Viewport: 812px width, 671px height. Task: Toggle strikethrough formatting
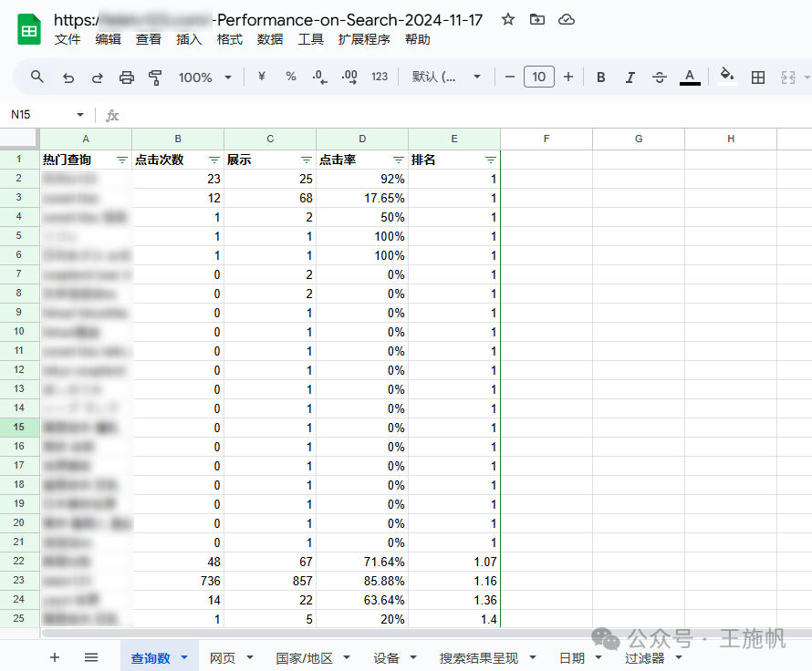click(660, 77)
